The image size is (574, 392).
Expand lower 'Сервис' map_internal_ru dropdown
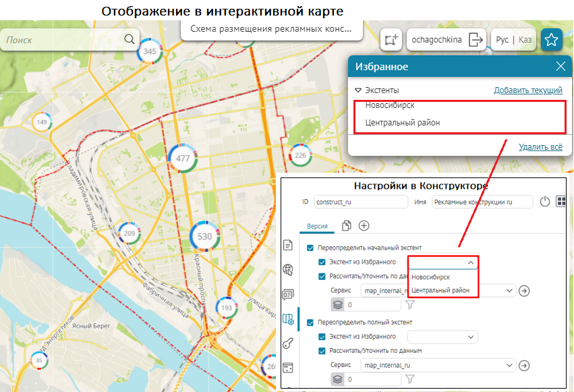pyautogui.click(x=509, y=365)
